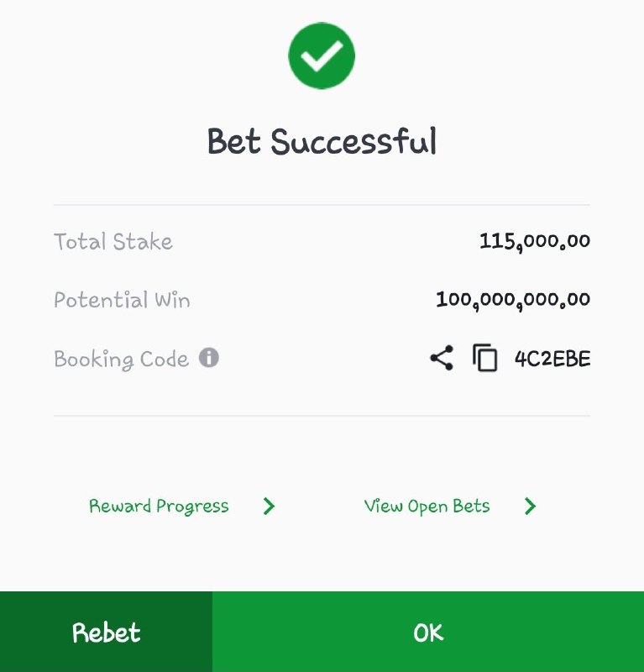Tap blank space between Reward Progress and View Open Bets
Viewport: 644px width, 672px height.
tap(319, 507)
